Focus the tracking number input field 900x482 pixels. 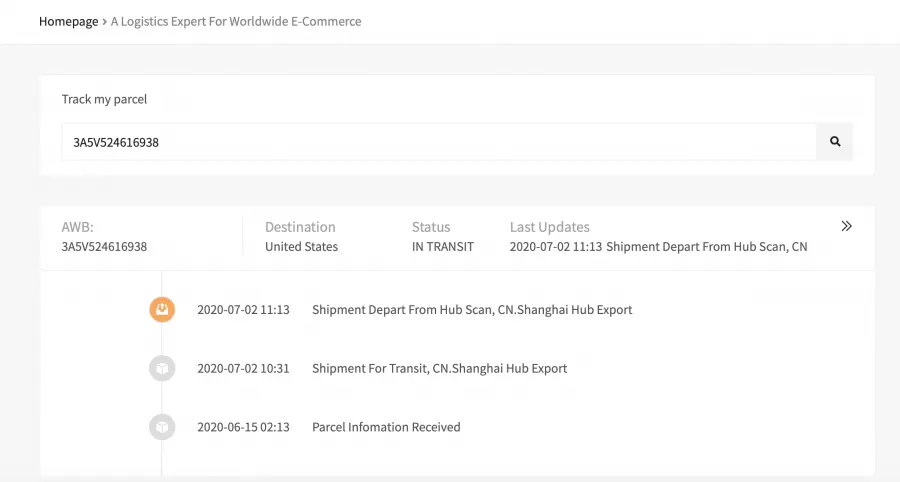439,142
